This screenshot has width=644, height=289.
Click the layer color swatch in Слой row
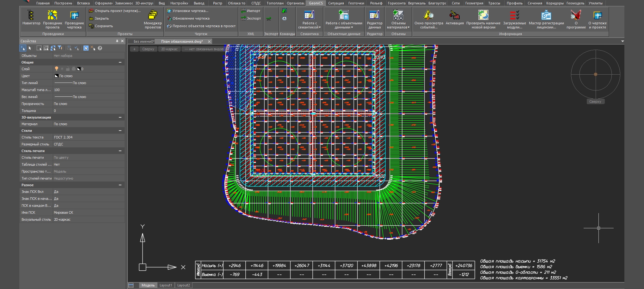click(79, 69)
